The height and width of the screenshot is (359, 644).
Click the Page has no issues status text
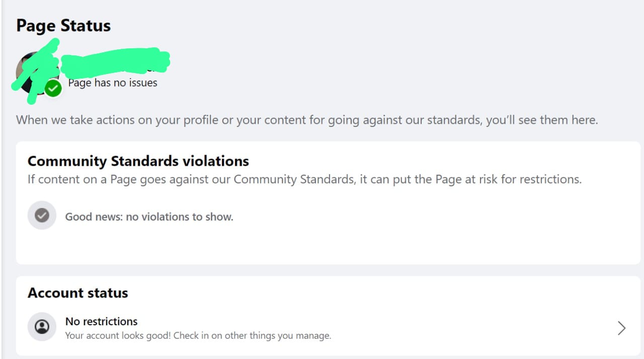click(113, 83)
